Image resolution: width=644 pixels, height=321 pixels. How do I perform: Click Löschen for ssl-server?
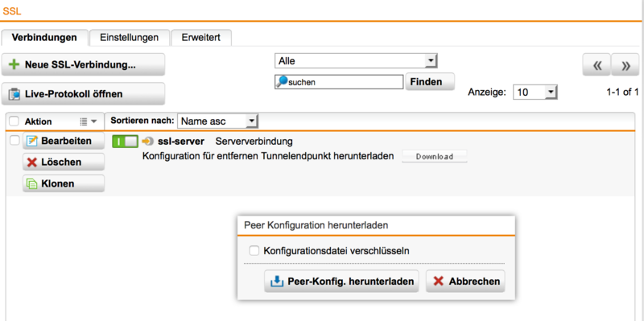tap(64, 163)
